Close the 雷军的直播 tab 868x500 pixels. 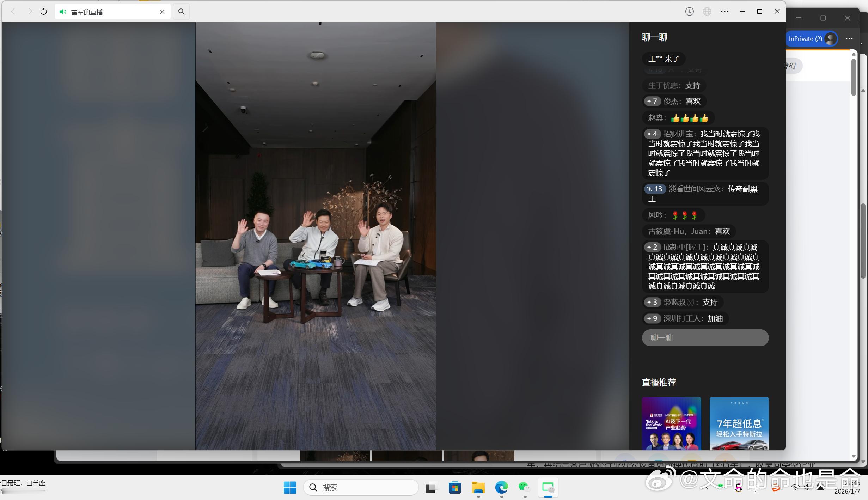(x=162, y=12)
